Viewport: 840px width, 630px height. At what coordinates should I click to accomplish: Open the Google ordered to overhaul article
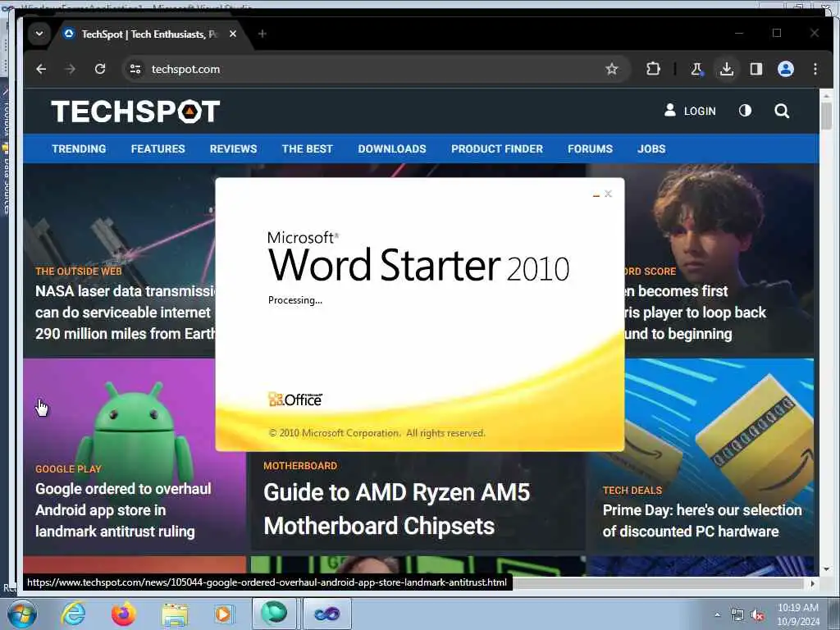pyautogui.click(x=123, y=510)
